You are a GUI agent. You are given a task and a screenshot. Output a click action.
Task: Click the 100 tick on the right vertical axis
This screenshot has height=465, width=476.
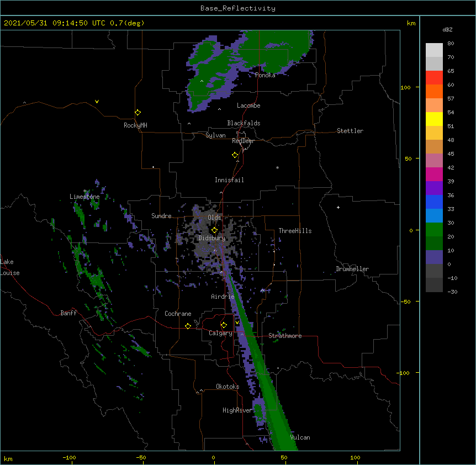tap(405, 87)
